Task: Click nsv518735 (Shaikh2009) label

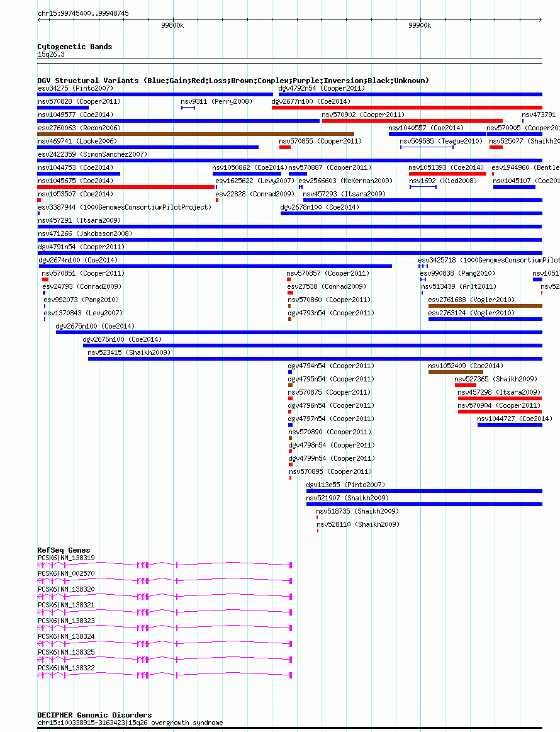Action: pyautogui.click(x=358, y=511)
